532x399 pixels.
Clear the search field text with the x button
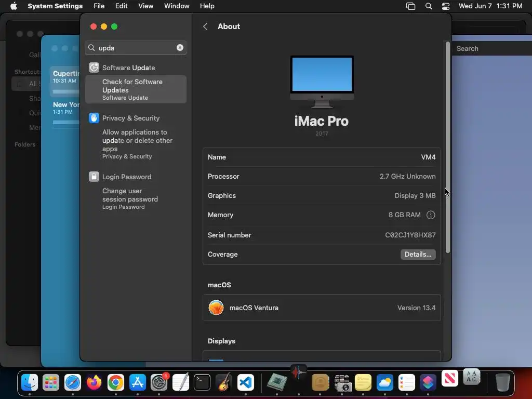tap(180, 47)
